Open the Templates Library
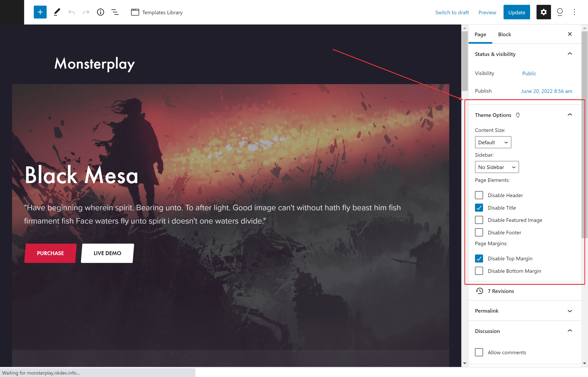 coord(157,12)
